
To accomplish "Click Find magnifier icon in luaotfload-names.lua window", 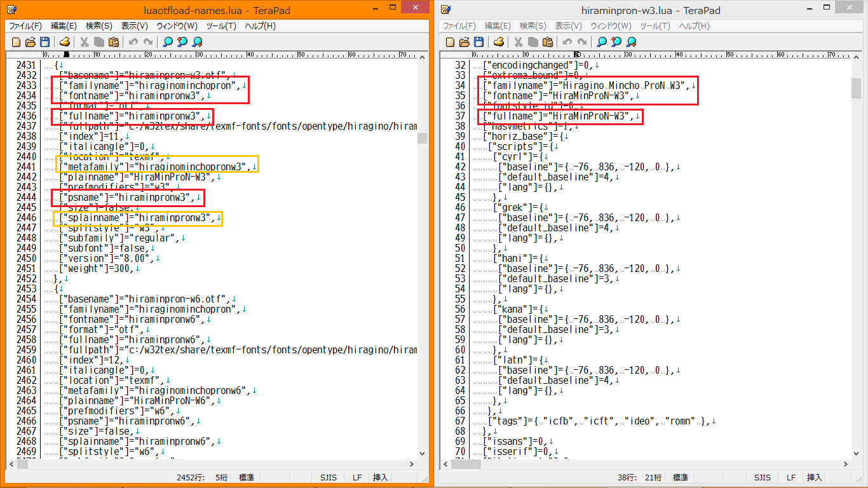I will (167, 42).
